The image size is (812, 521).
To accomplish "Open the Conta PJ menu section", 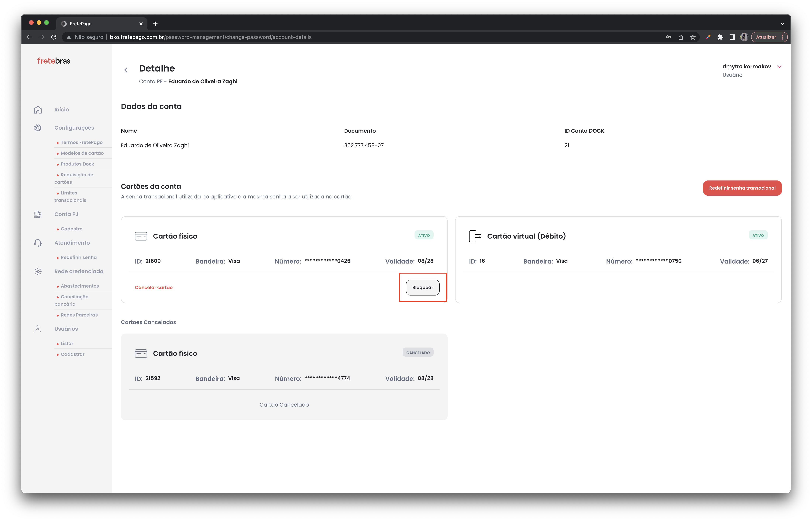I will coord(66,214).
